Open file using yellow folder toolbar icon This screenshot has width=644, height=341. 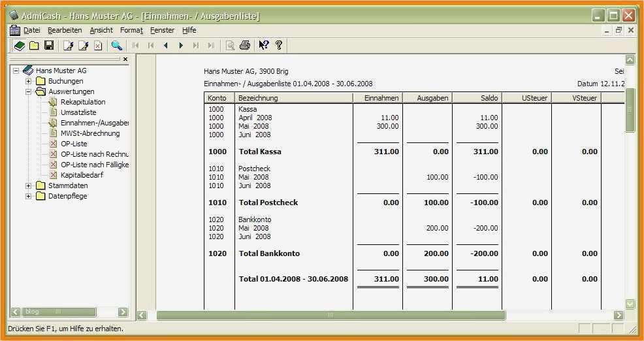click(34, 46)
